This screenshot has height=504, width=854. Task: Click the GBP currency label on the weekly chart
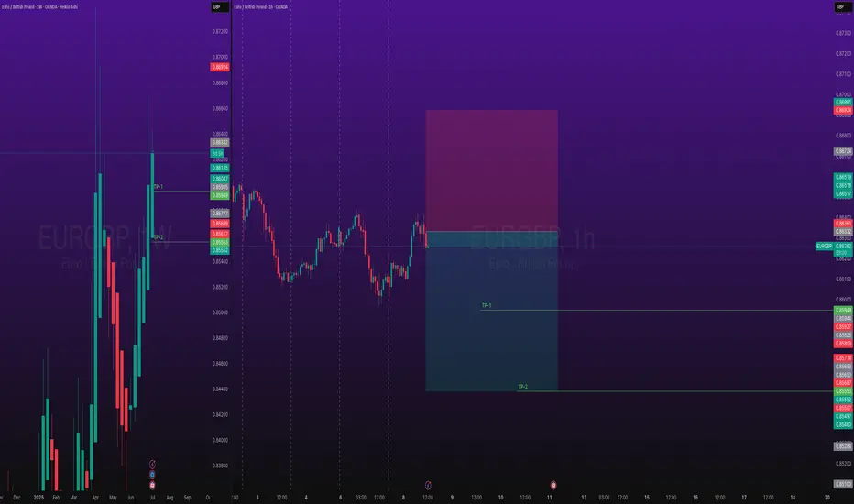click(x=220, y=7)
